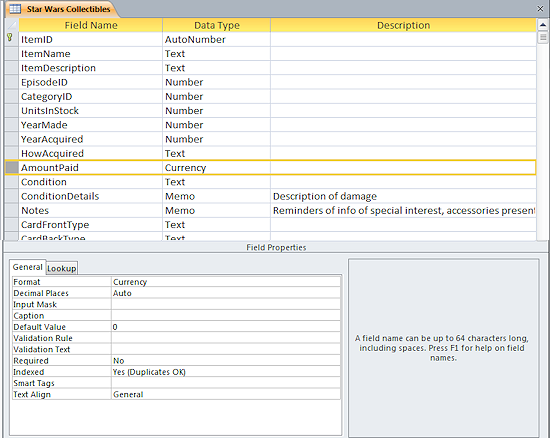Click the empty Description cell for AmountPaid

pyautogui.click(x=403, y=168)
